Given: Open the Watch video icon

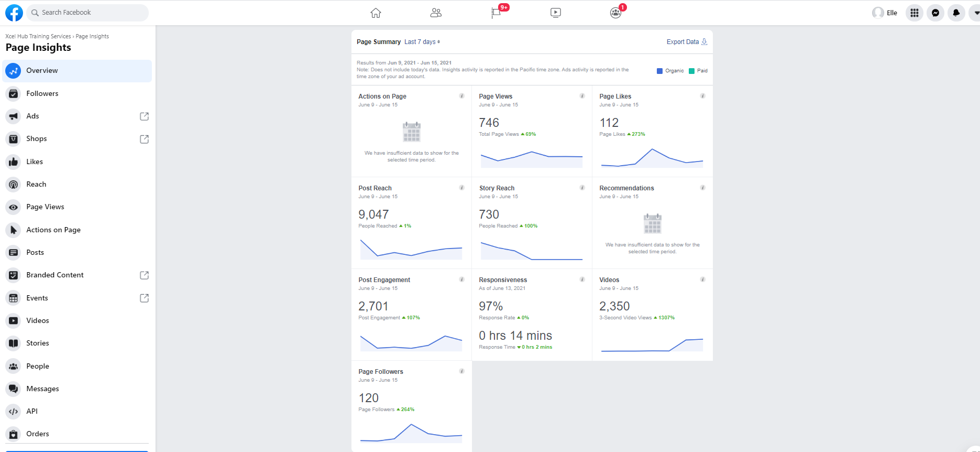Looking at the screenshot, I should click(556, 13).
